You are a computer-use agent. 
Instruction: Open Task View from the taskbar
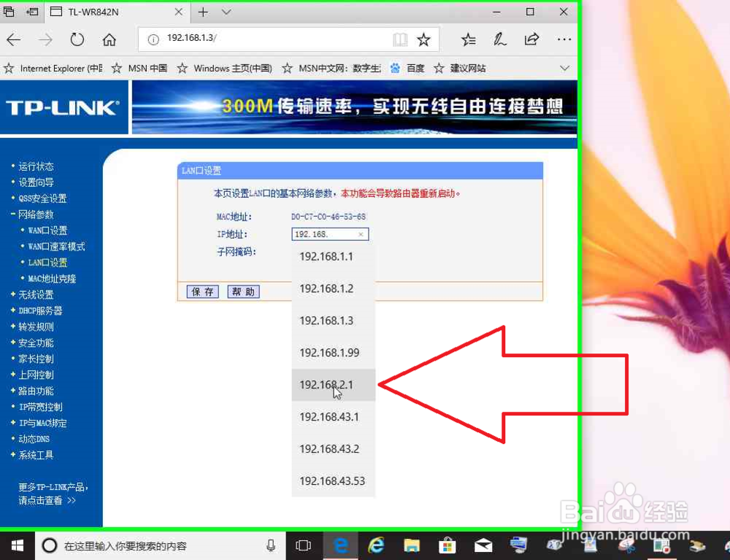pos(303,545)
